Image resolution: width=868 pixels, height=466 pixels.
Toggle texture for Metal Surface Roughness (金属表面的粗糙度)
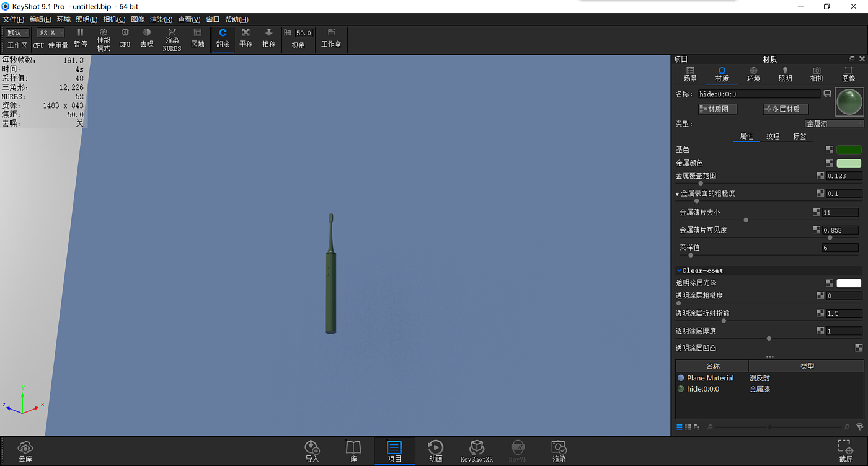pyautogui.click(x=821, y=194)
